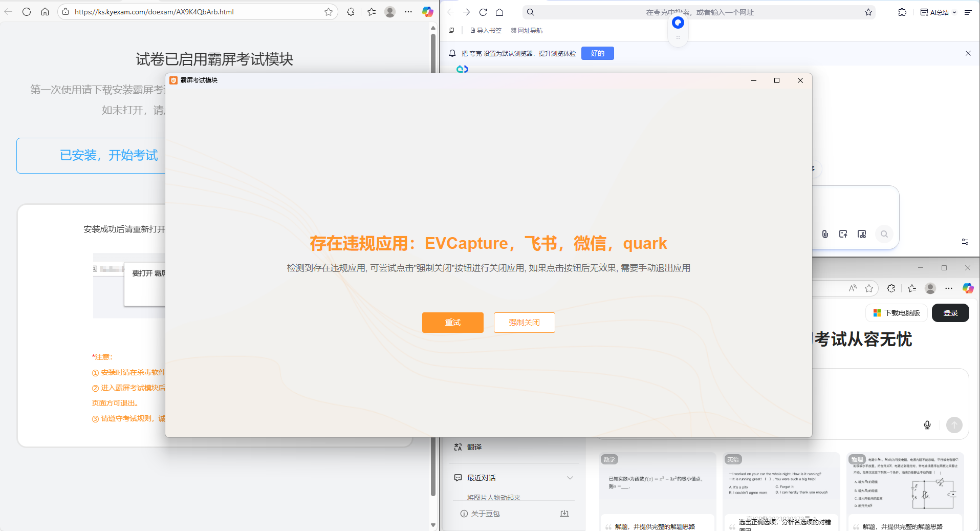Click 重试 to retry the detection
The width and height of the screenshot is (980, 531).
pos(452,322)
